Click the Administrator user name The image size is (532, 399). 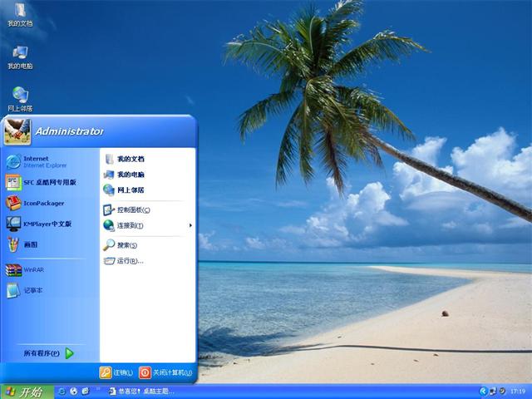[x=70, y=131]
